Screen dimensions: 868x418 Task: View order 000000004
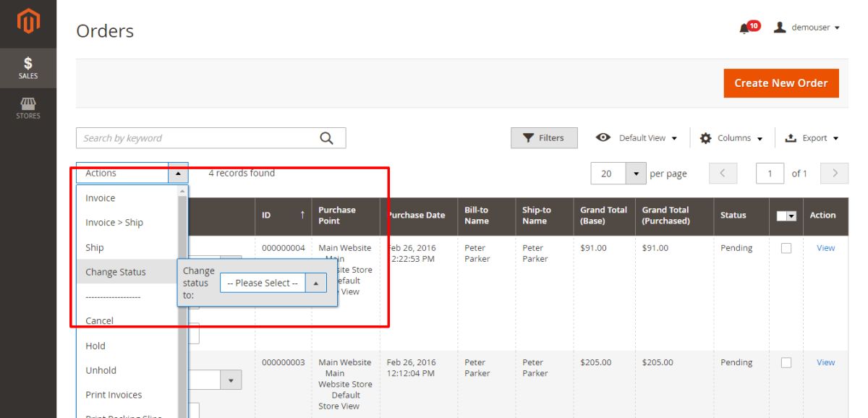825,248
